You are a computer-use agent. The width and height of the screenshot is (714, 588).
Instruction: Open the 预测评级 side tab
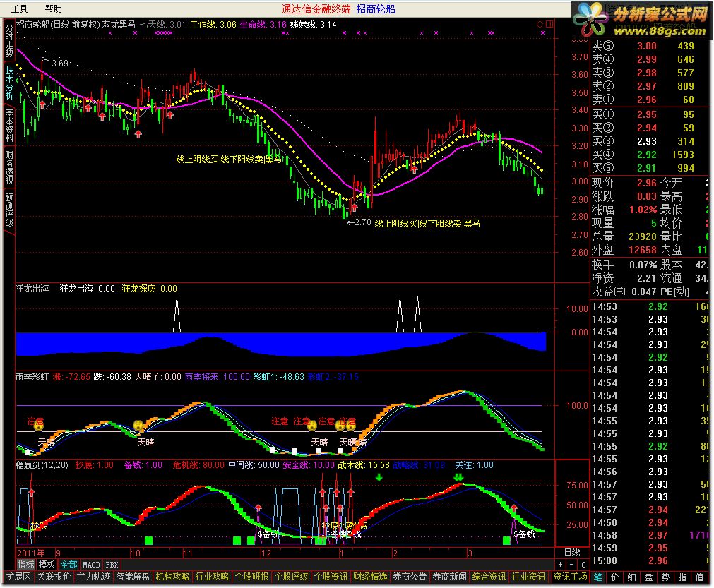[x=9, y=210]
